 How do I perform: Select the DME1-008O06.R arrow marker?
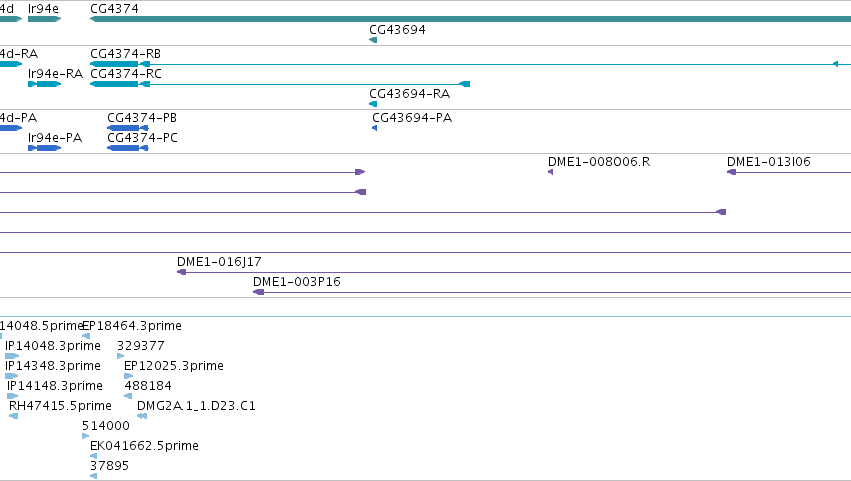550,172
